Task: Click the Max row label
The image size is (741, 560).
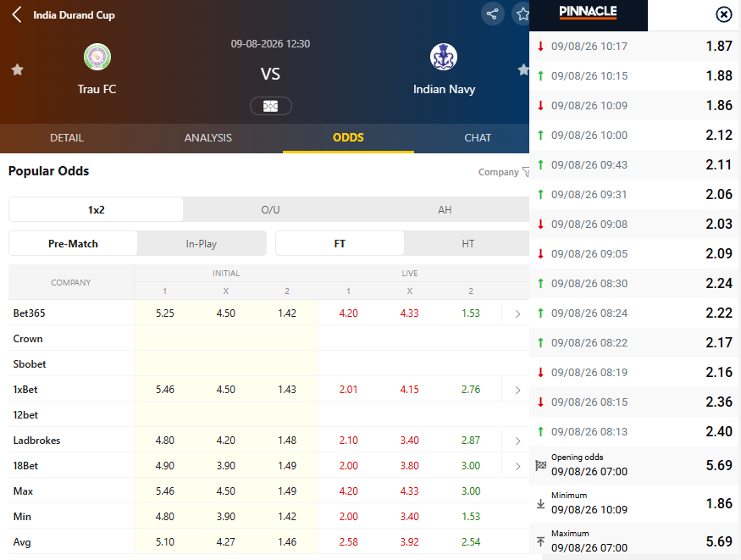Action: pos(23,491)
